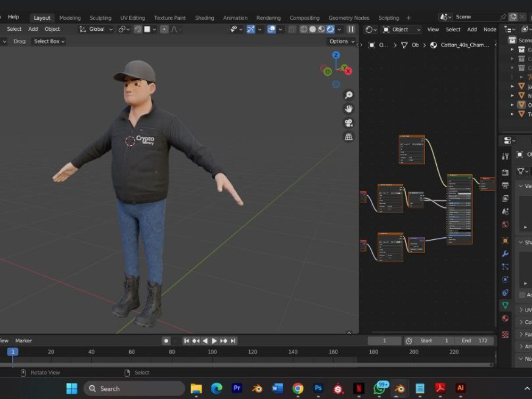Click the red X axis on gizmo

pos(348,71)
